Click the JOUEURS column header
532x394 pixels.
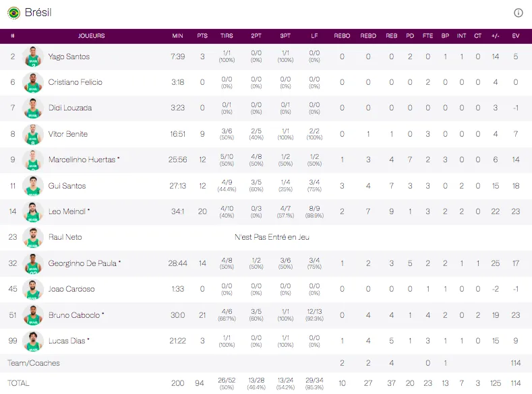pos(91,36)
